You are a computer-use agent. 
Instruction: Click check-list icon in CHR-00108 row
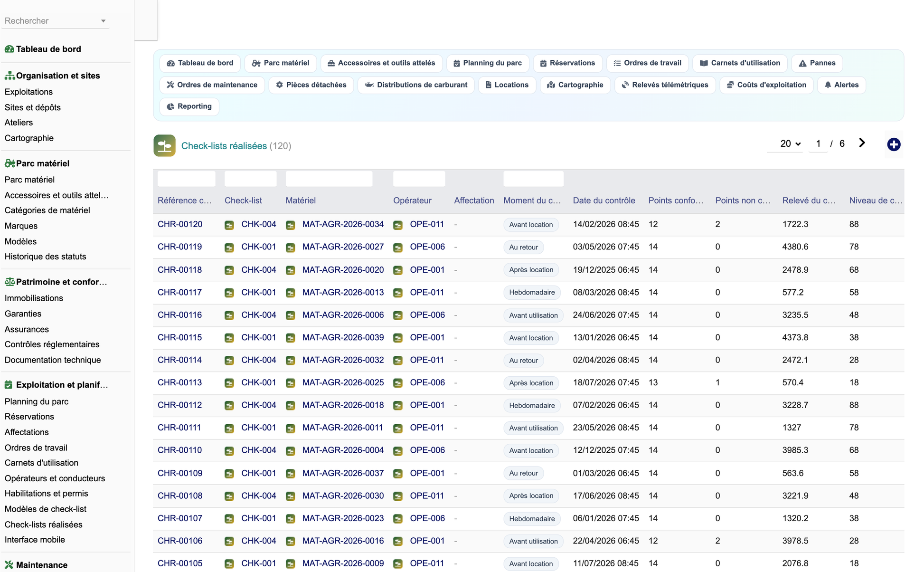click(229, 496)
